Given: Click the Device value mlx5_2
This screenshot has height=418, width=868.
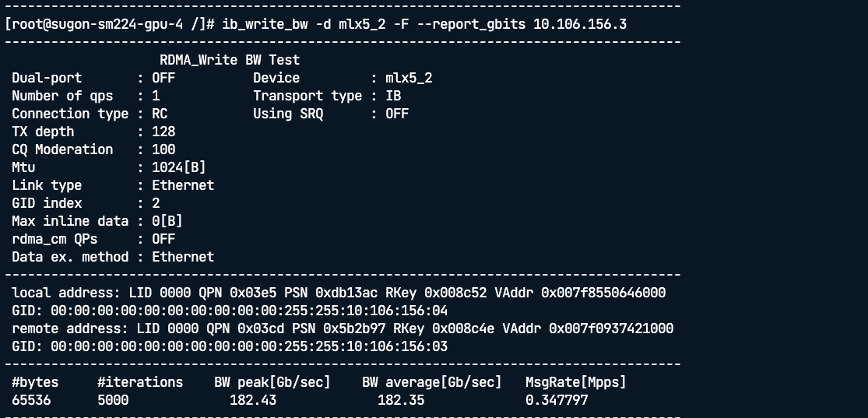Looking at the screenshot, I should (409, 78).
